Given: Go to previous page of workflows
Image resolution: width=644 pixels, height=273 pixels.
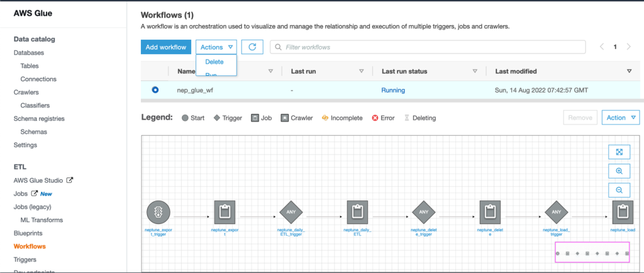Looking at the screenshot, I should (x=602, y=47).
